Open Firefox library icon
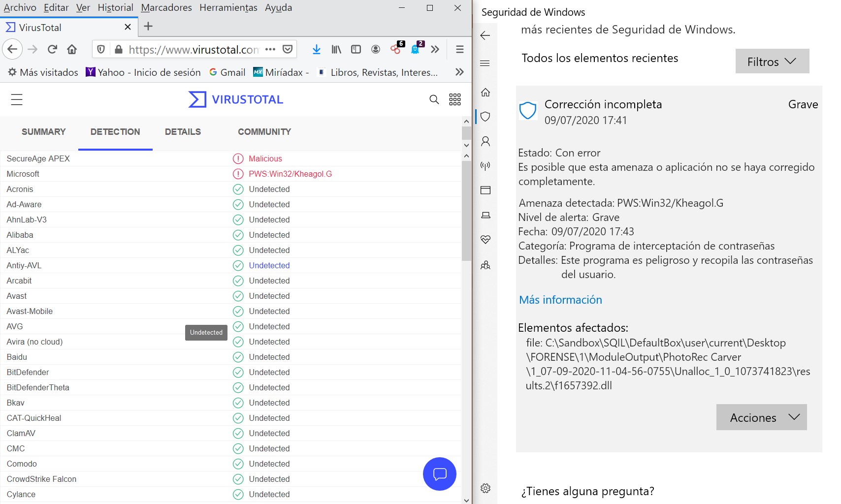The height and width of the screenshot is (504, 841). coord(336,49)
